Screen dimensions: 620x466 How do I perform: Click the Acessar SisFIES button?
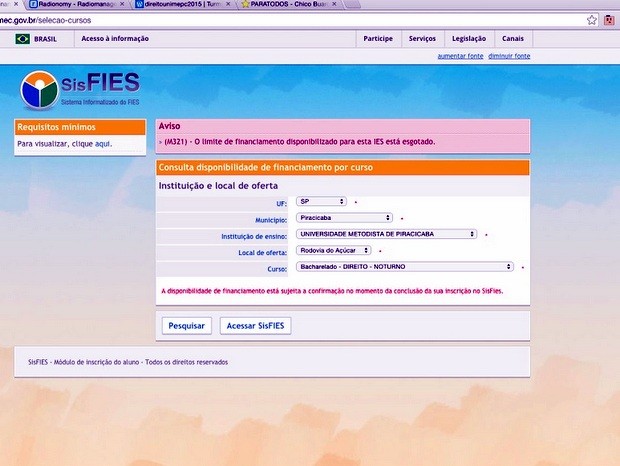(256, 325)
